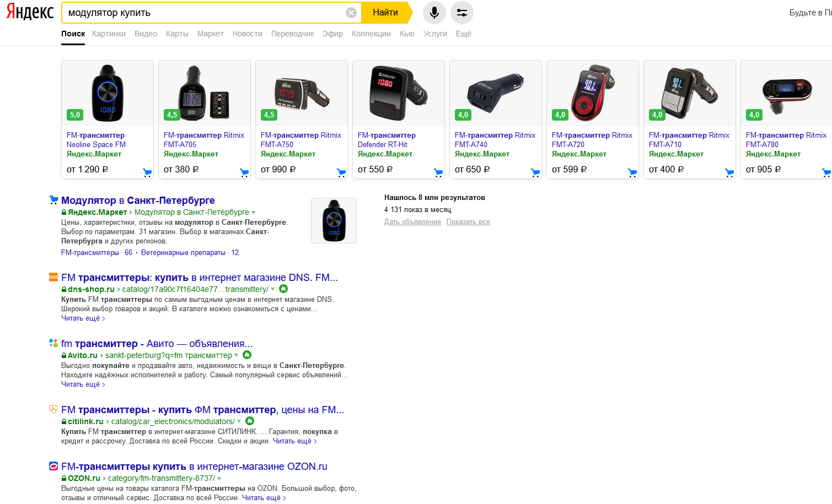Open 'FM-трансмиттер Ritmix FMT-A710' product title
The height and width of the screenshot is (504, 832).
coord(689,140)
